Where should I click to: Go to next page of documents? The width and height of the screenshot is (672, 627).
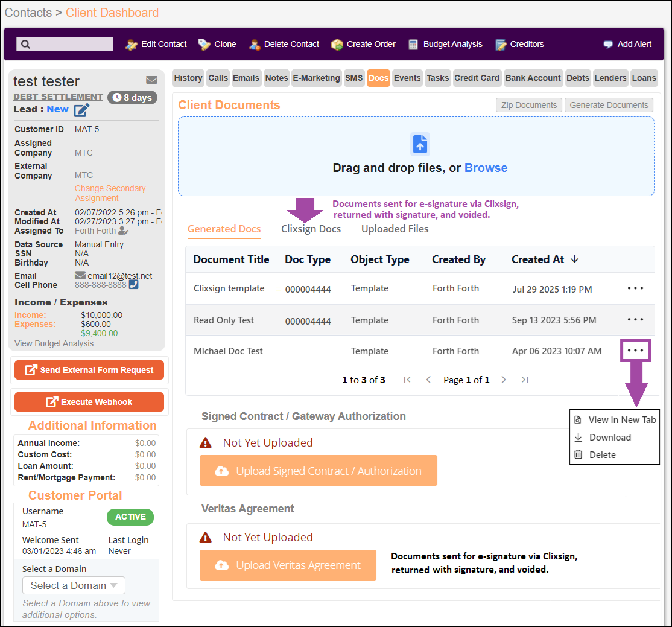(x=504, y=380)
